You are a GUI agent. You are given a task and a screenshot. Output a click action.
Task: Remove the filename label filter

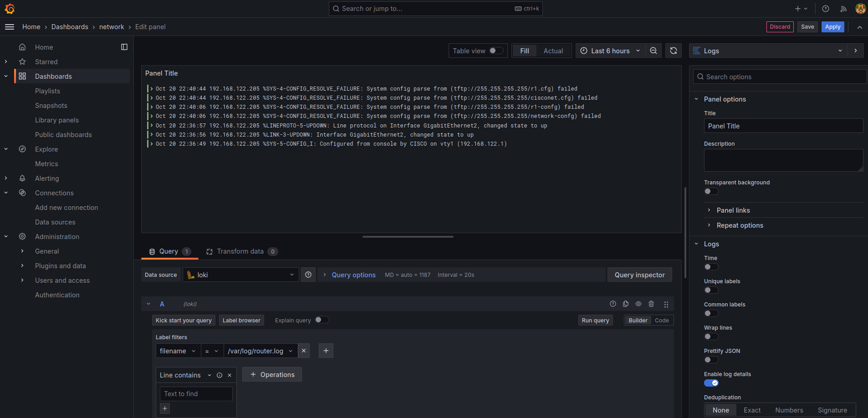[x=304, y=351]
